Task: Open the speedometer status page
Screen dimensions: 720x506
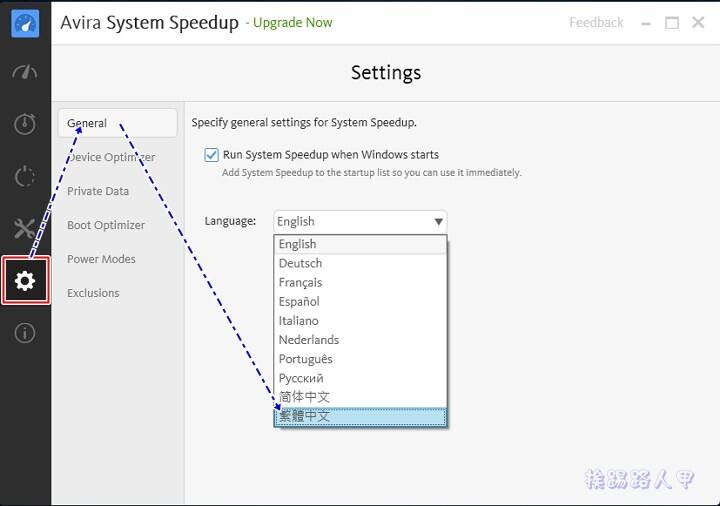Action: click(x=25, y=72)
